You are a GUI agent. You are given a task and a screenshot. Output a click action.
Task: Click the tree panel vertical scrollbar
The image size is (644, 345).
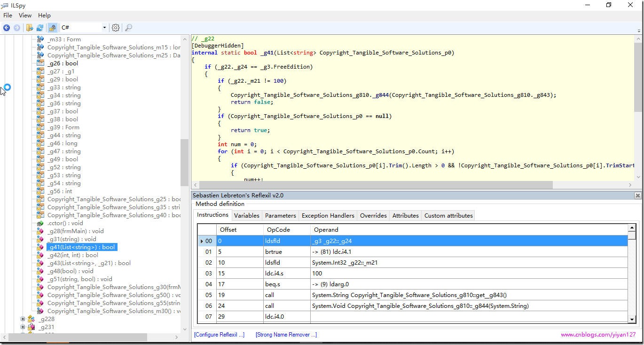click(184, 163)
